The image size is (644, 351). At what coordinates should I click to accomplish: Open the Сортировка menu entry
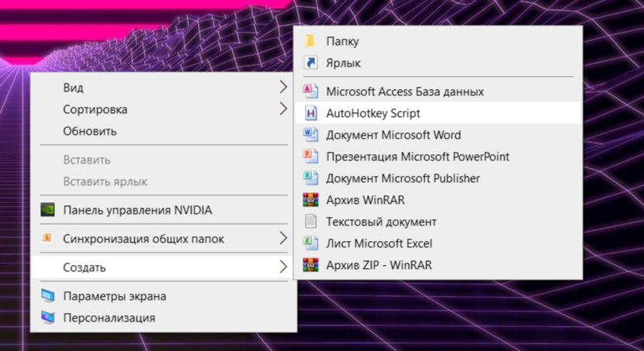(x=164, y=109)
